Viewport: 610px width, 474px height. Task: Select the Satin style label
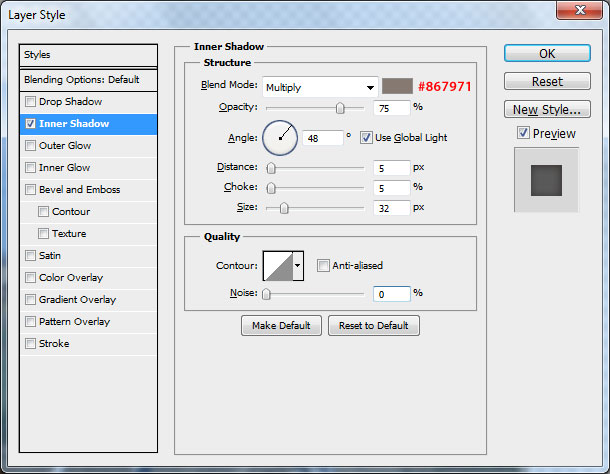pos(50,256)
